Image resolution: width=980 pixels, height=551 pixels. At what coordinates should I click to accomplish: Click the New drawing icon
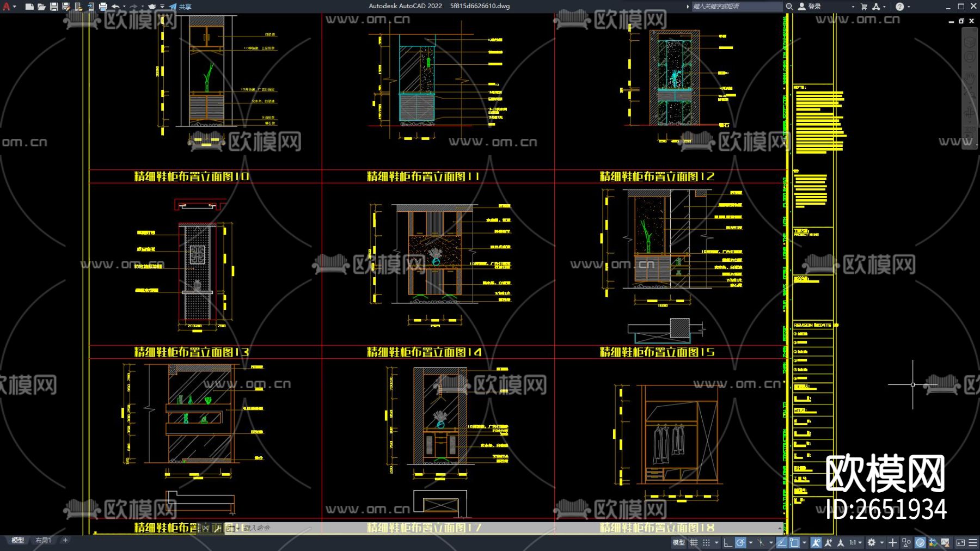[x=29, y=7]
